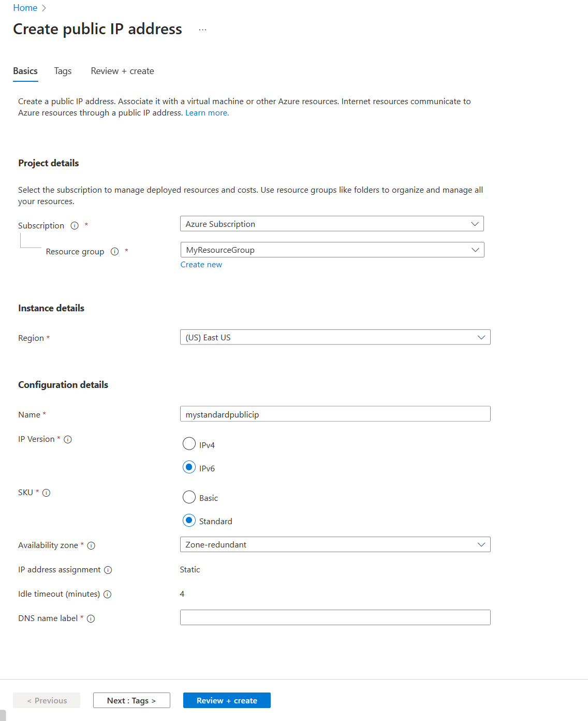Select the IPv6 radio button
Screen dimensions: 588x721
pos(189,467)
